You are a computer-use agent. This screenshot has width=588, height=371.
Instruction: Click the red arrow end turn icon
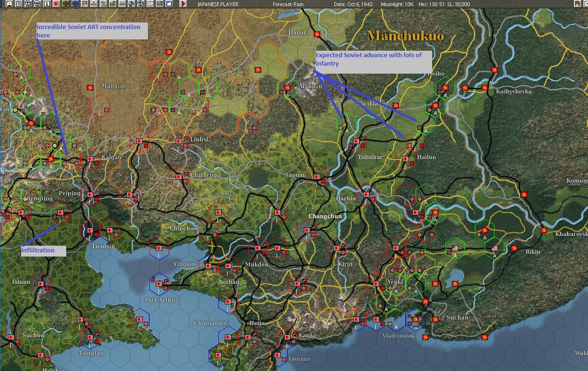point(183,4)
